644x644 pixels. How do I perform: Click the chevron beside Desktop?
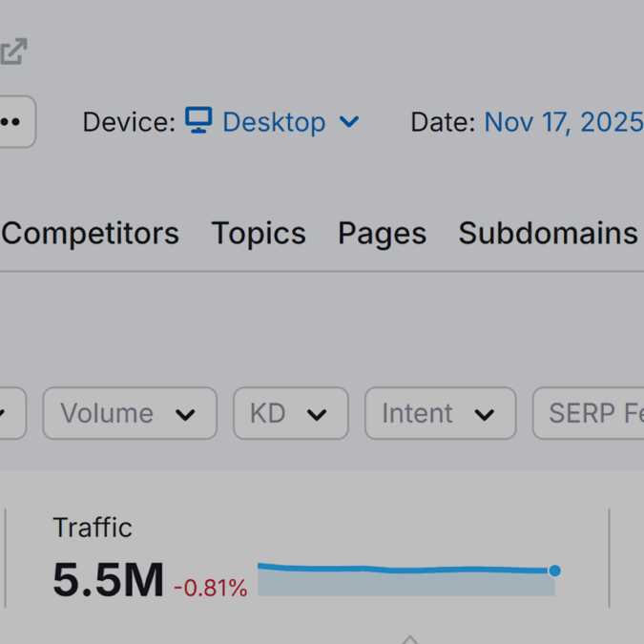click(349, 122)
